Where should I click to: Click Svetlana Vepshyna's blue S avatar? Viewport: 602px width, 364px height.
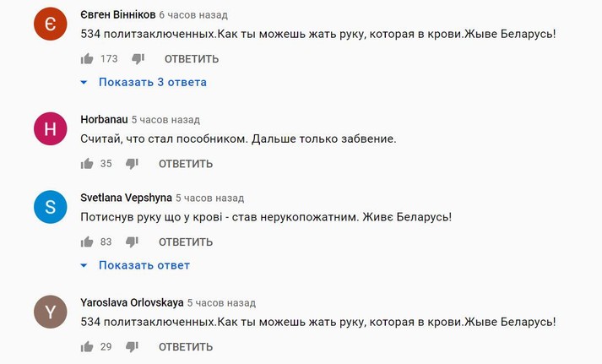coord(50,208)
